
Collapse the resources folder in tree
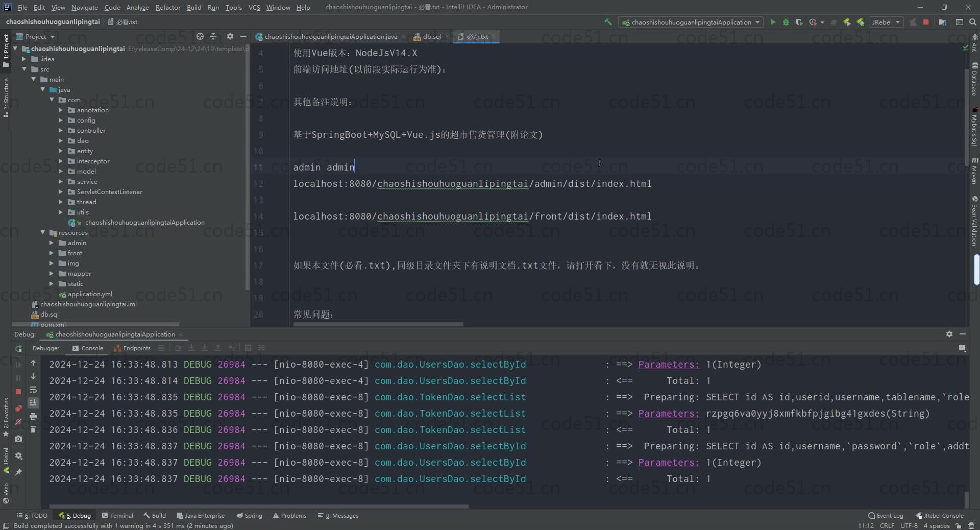coord(43,233)
